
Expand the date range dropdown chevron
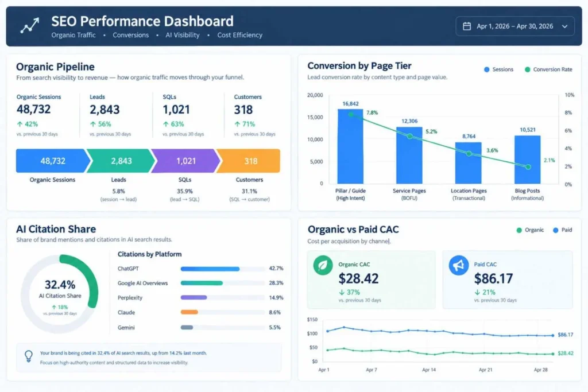[564, 26]
